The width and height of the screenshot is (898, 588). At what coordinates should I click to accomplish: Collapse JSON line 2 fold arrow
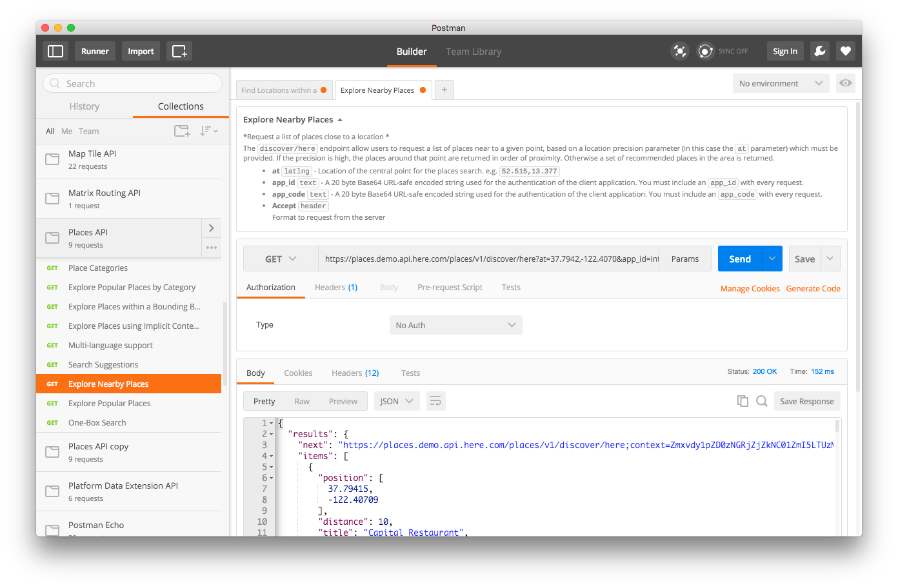point(272,435)
